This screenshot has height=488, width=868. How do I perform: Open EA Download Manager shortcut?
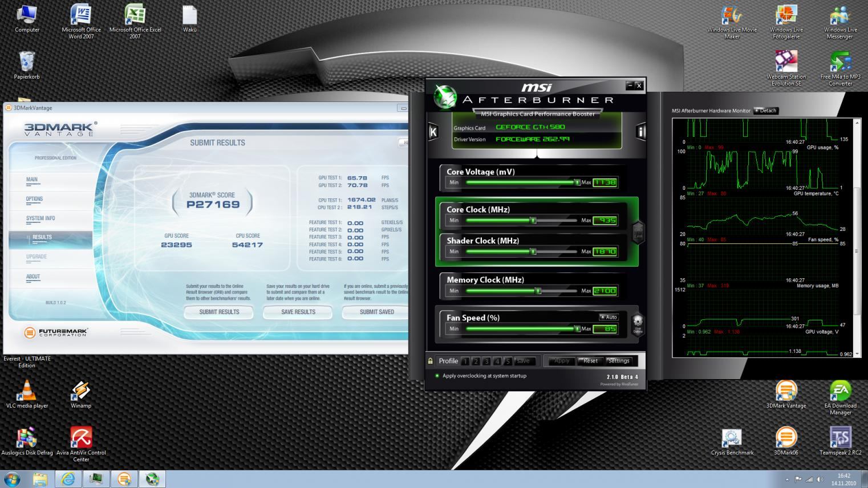840,398
